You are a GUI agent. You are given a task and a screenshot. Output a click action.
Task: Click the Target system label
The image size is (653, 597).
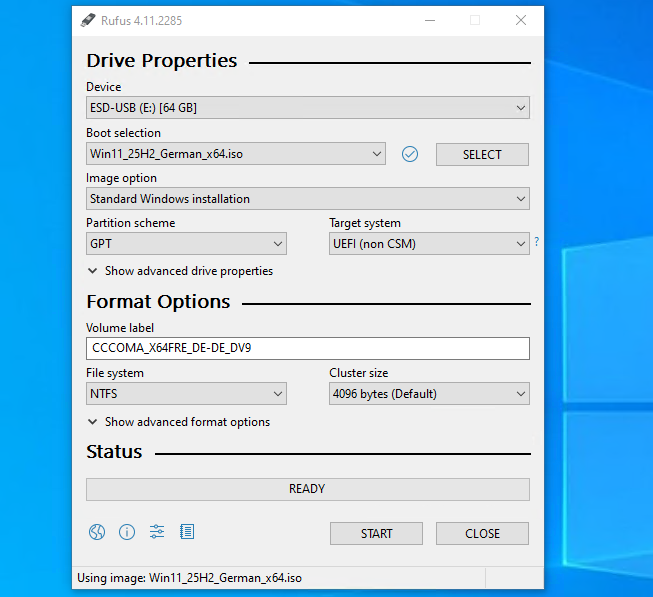(365, 223)
